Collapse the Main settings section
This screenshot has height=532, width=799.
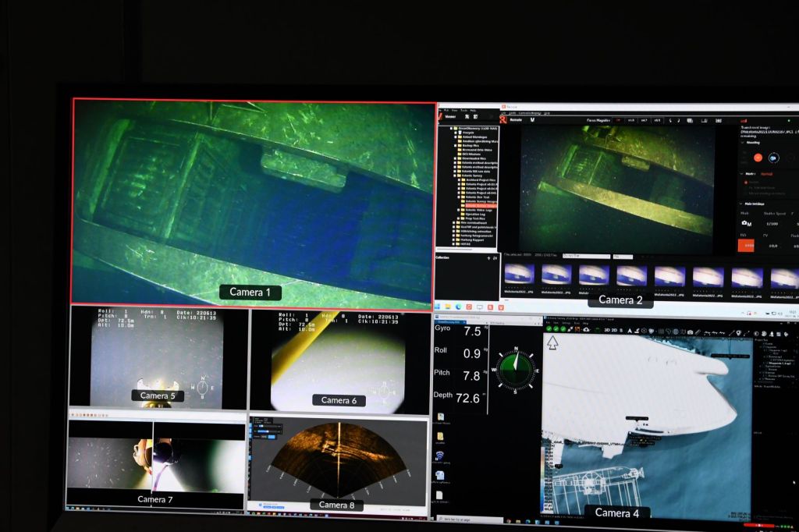pos(742,204)
